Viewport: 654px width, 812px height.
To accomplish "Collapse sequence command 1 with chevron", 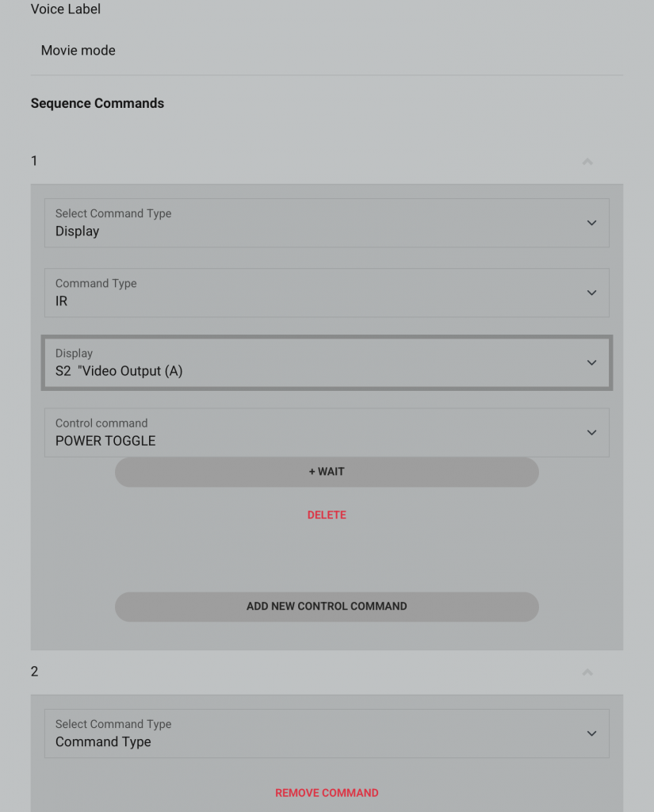I will pos(587,162).
